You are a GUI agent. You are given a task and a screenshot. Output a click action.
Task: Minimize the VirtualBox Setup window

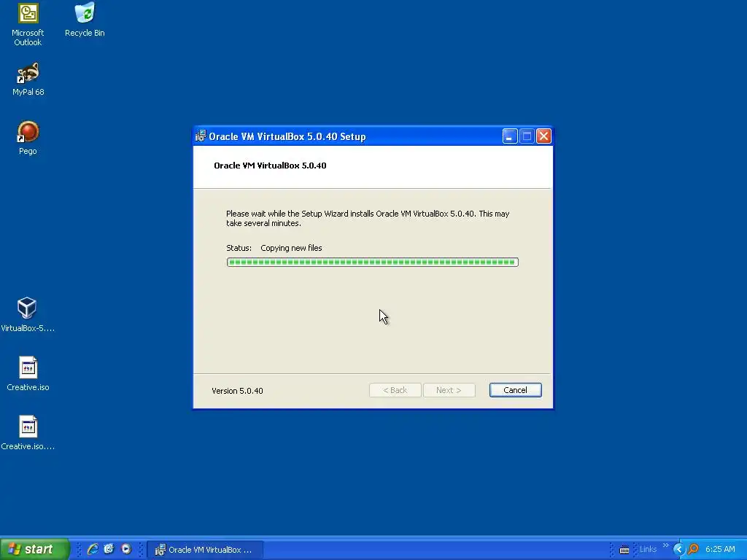[x=510, y=136]
